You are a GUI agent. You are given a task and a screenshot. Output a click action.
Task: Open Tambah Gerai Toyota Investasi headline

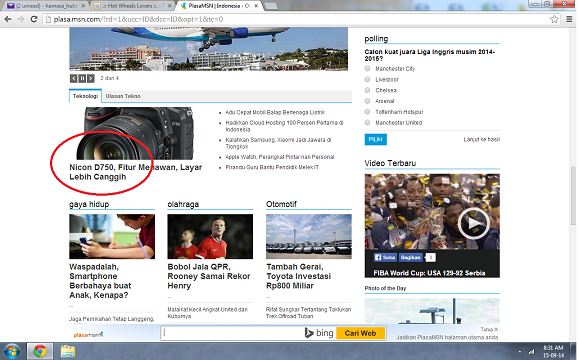298,276
